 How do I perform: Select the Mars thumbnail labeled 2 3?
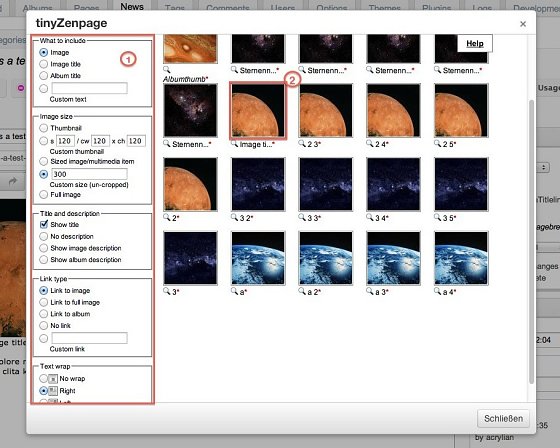pos(326,110)
